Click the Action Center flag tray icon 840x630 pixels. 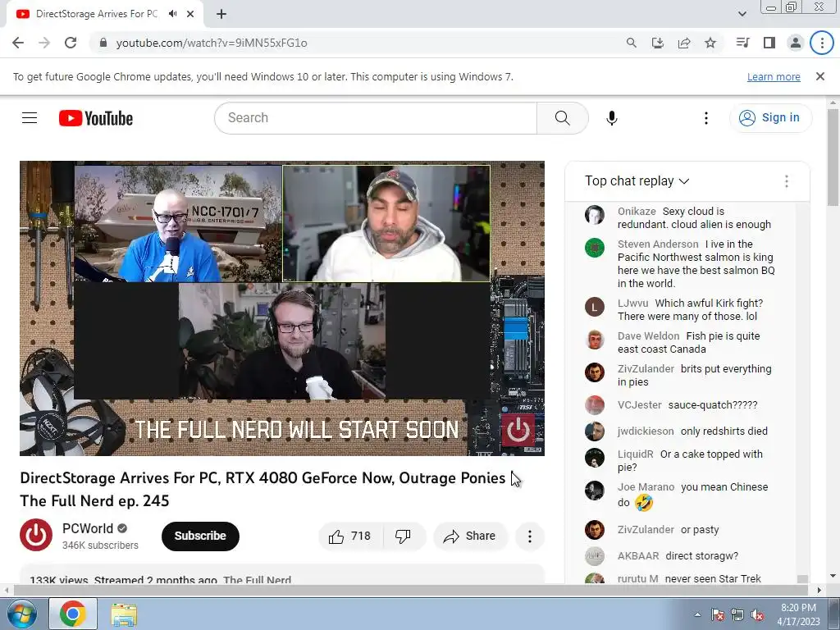tap(717, 614)
